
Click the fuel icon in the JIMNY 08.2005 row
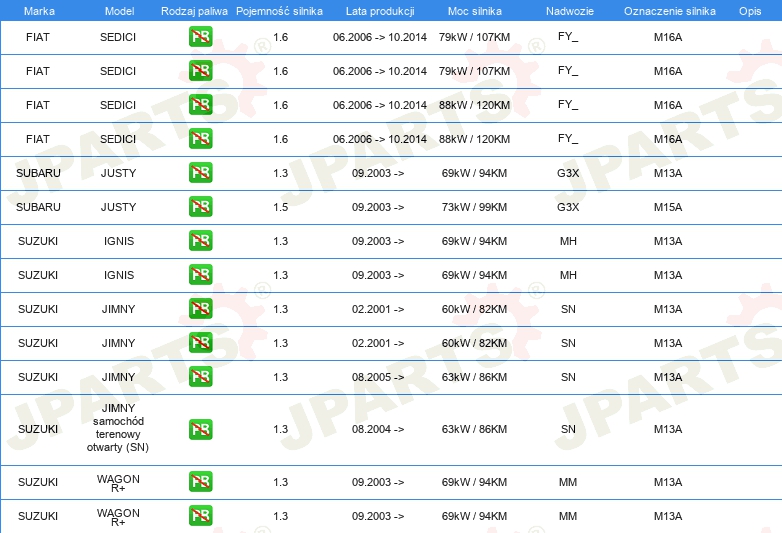click(200, 376)
